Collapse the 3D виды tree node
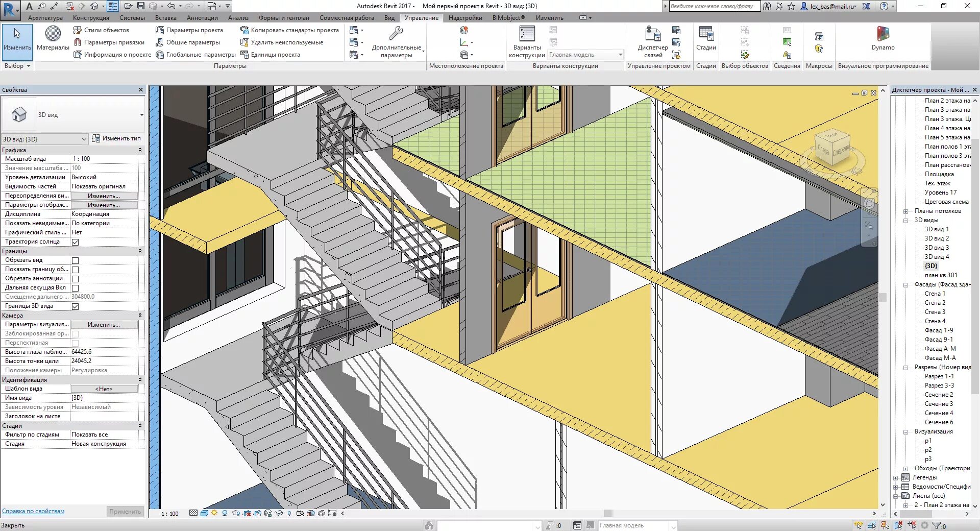Screen dimensions: 980x531 (x=905, y=221)
